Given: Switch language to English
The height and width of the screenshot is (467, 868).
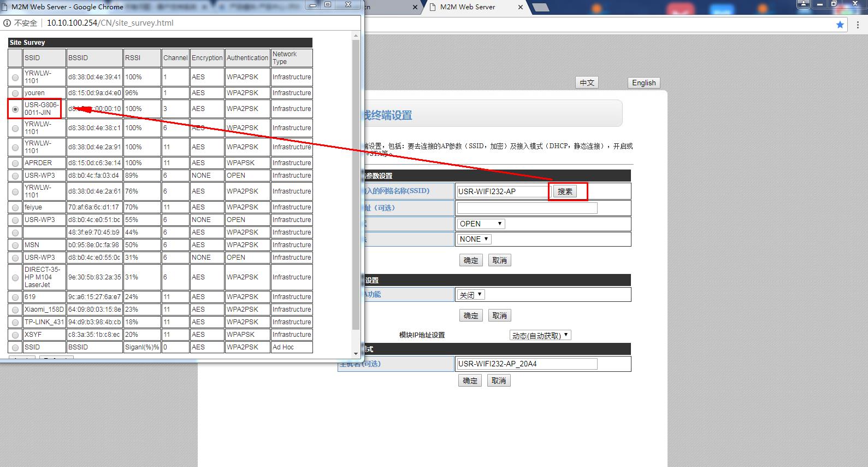Looking at the screenshot, I should [x=643, y=83].
